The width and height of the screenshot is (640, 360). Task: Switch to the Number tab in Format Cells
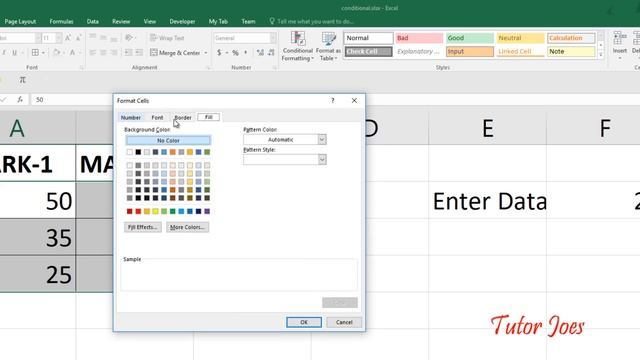131,118
